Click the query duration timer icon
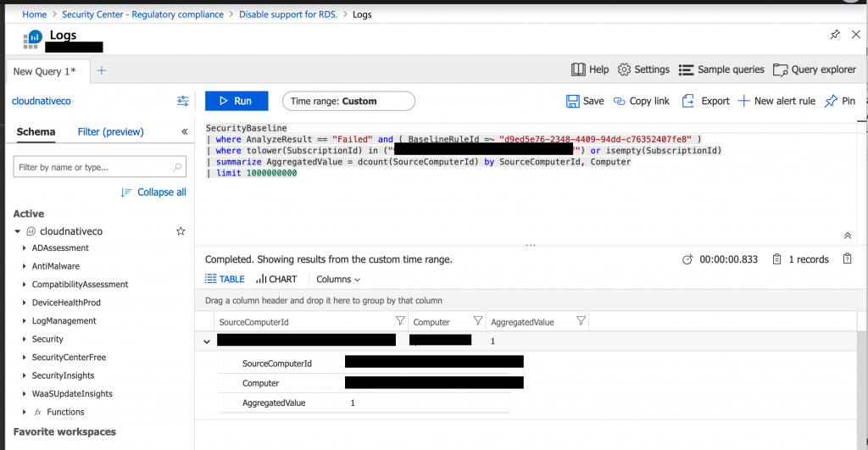868x450 pixels. [x=687, y=259]
